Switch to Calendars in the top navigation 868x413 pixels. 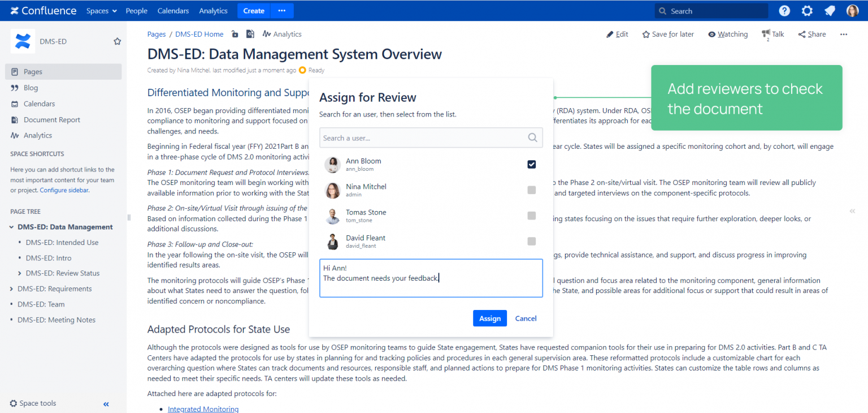(x=173, y=10)
